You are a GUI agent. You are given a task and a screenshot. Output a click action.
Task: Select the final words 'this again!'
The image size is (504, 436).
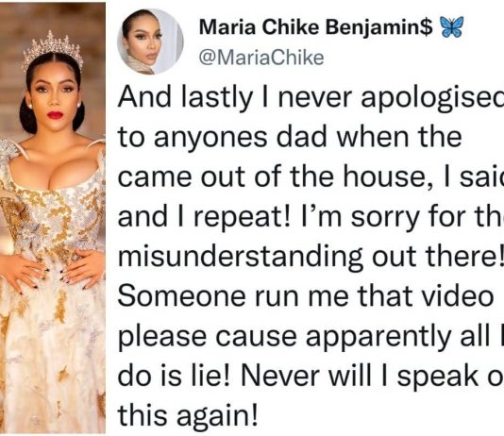(188, 416)
